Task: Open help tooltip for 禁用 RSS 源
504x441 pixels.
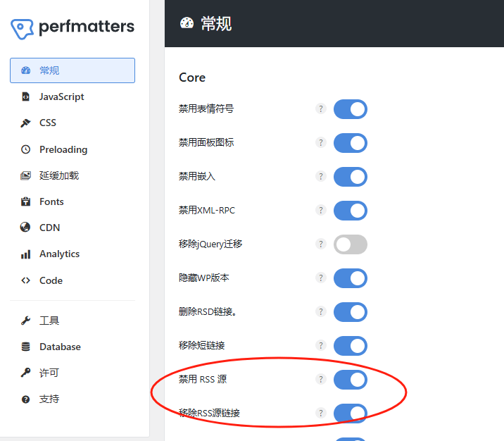Action: [x=321, y=379]
